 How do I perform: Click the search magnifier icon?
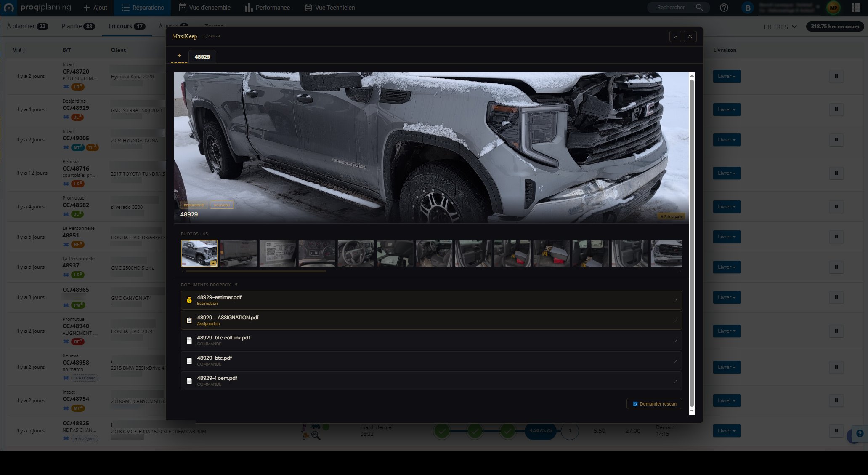coord(699,8)
